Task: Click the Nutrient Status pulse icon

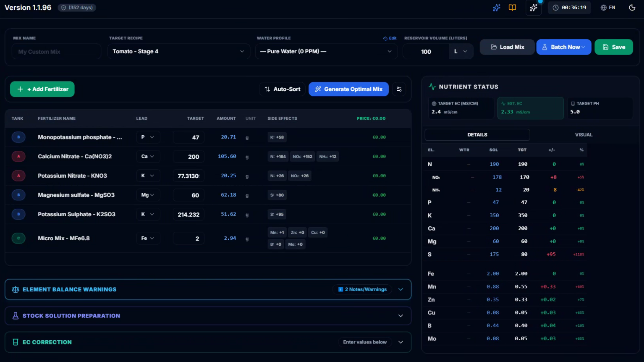Action: click(432, 87)
